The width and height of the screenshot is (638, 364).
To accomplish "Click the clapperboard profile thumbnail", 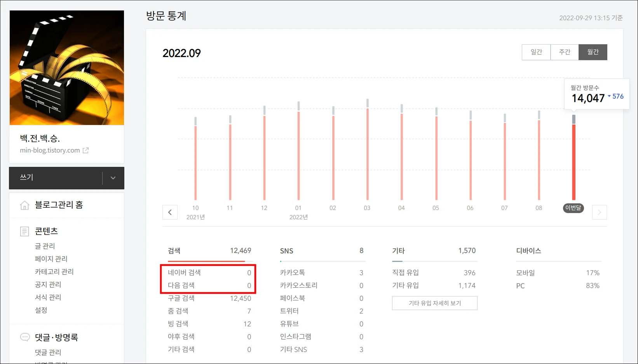I will (x=66, y=68).
